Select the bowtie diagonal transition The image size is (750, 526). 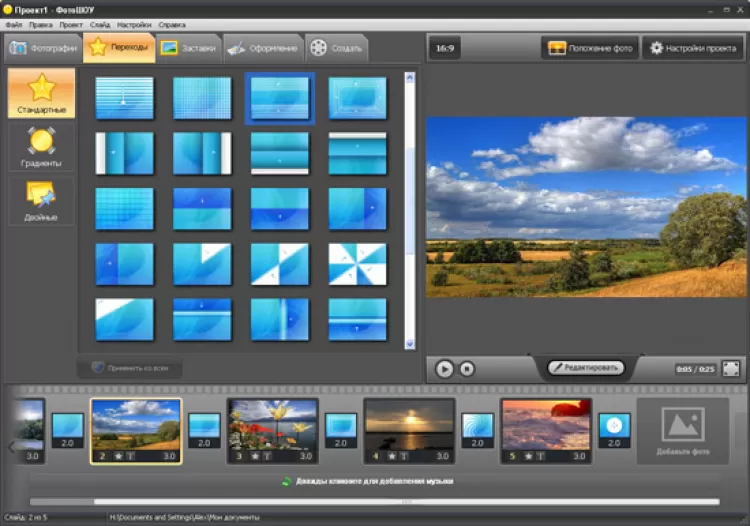click(x=280, y=264)
